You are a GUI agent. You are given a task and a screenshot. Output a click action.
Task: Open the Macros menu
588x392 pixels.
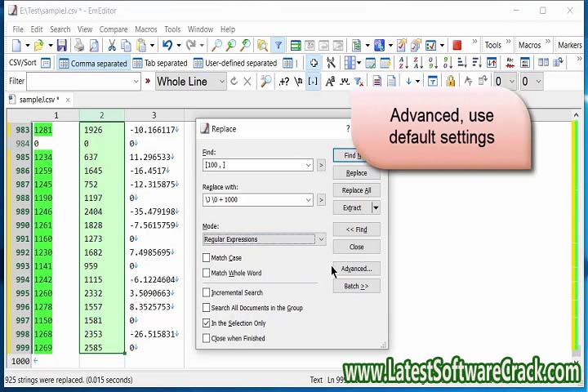pyautogui.click(x=146, y=29)
